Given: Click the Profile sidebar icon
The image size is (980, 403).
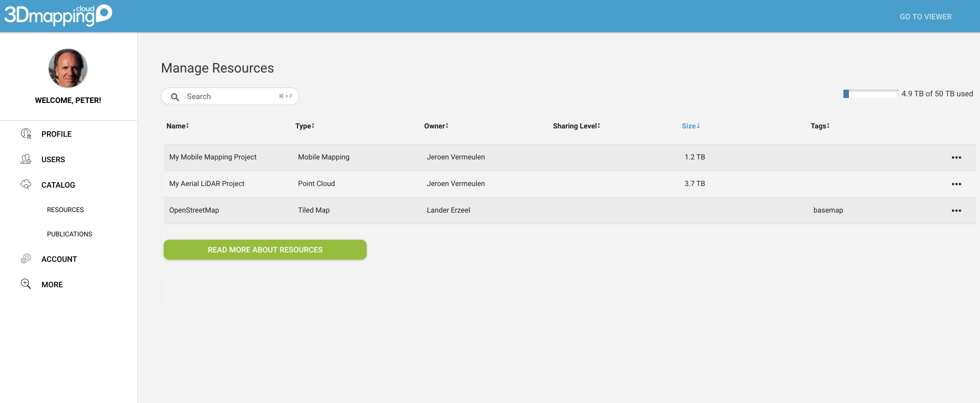Looking at the screenshot, I should pyautogui.click(x=26, y=133).
